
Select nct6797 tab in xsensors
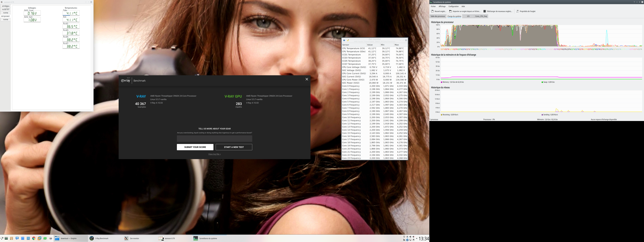(x=5, y=9)
